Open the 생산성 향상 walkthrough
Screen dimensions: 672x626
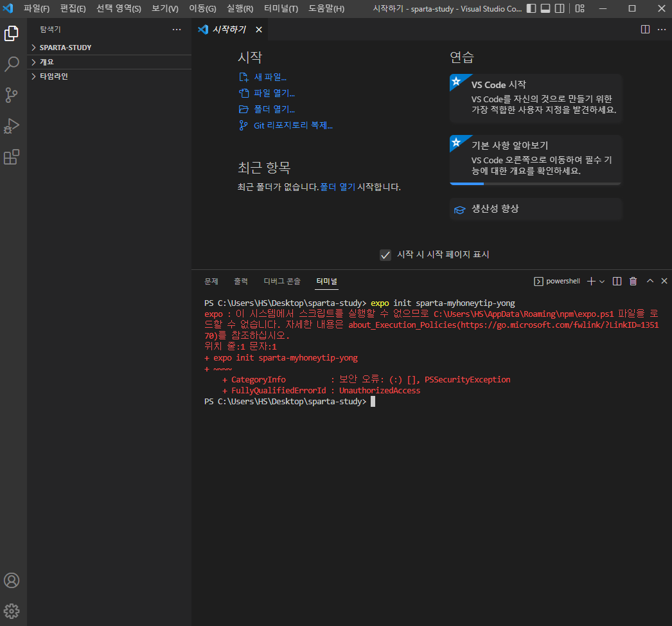(536, 209)
